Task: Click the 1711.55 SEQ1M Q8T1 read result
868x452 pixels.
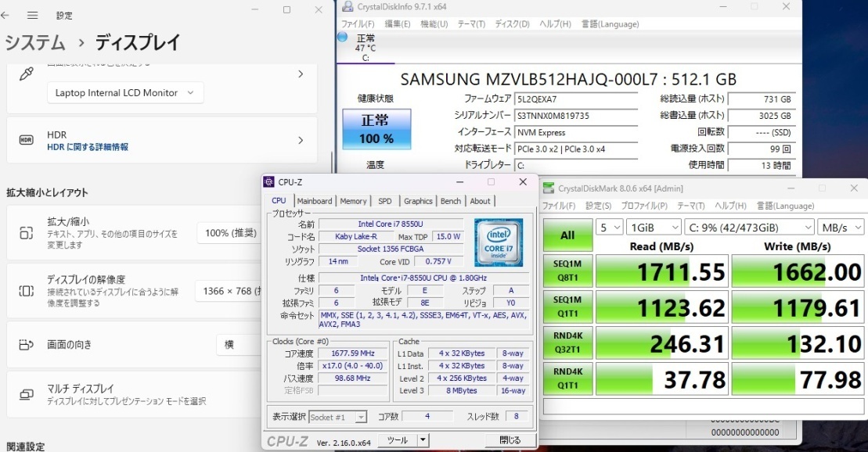Action: [661, 271]
